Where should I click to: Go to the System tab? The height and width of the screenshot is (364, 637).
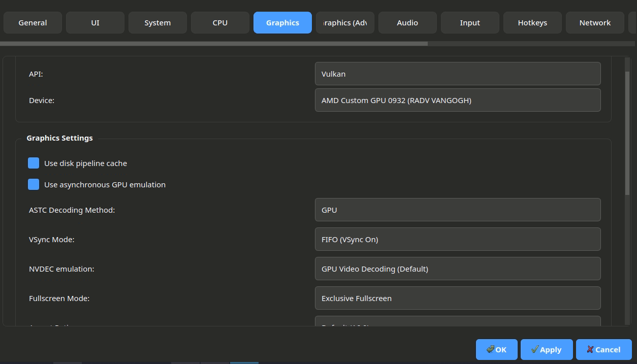tap(157, 23)
